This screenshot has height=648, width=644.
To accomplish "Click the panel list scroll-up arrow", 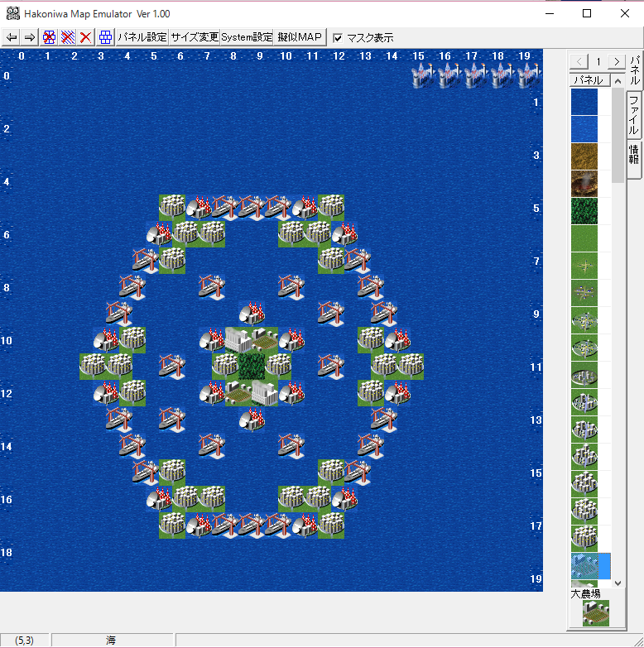I will coord(618,81).
